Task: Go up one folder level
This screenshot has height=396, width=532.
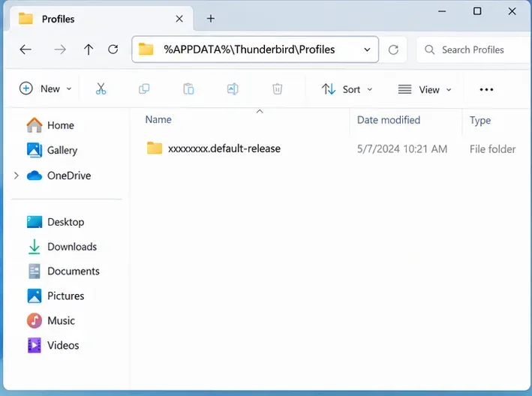Action: point(89,49)
